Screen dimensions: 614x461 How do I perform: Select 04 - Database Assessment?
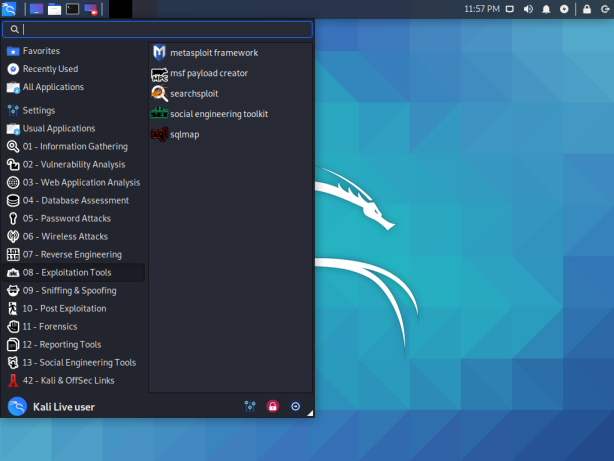click(74, 201)
